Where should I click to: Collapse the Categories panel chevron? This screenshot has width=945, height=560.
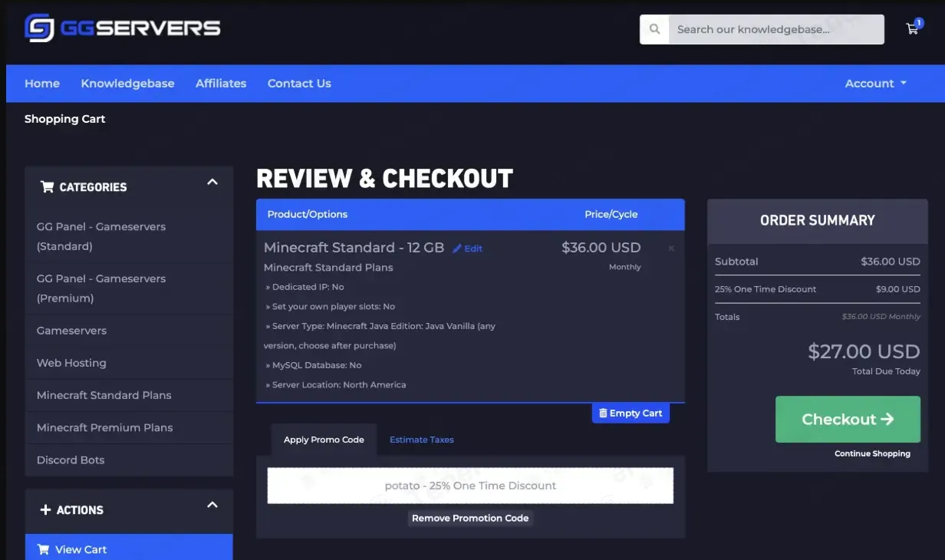[212, 183]
